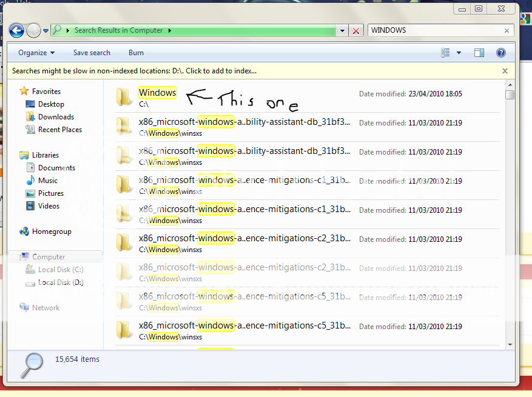The width and height of the screenshot is (532, 397).
Task: Expand the view options dropdown arrow
Action: (459, 53)
